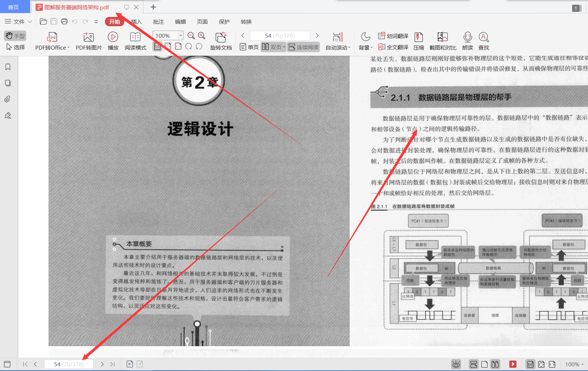Switch to the 转换 ribbon tab

[246, 22]
